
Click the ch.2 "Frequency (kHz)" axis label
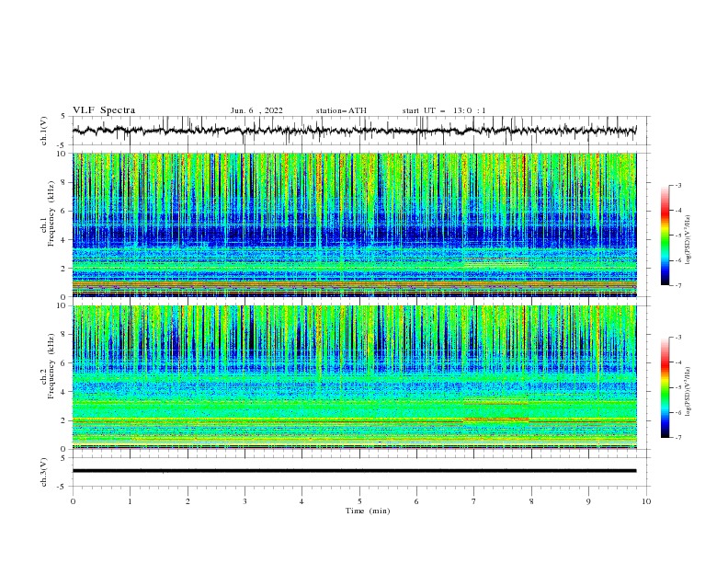click(51, 366)
